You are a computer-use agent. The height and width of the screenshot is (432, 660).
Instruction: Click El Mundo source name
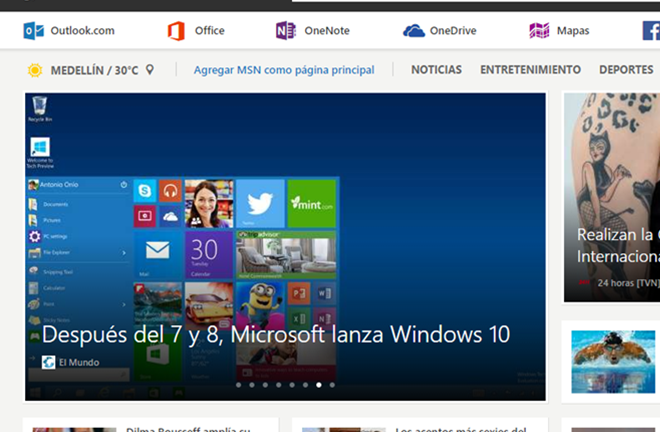click(79, 363)
